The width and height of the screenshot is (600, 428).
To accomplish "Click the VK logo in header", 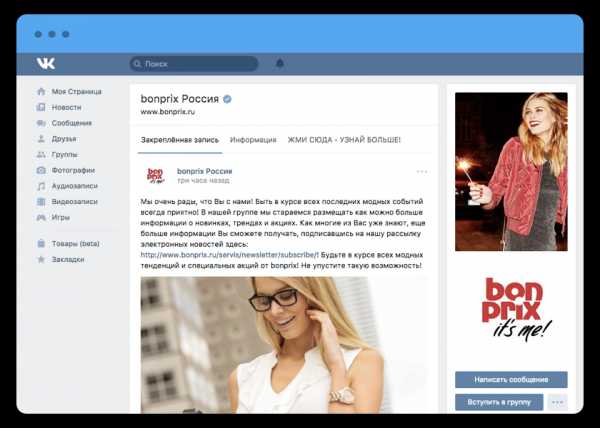I will pos(46,63).
